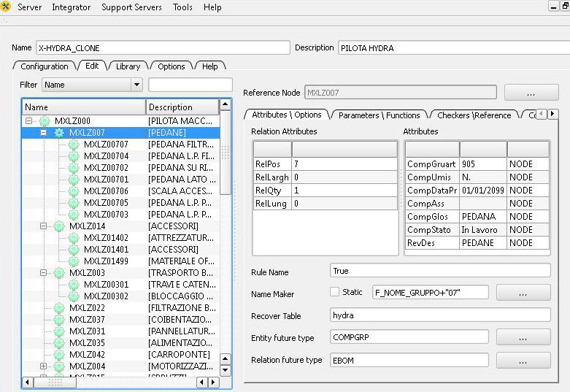Switch to the Parameters \ Functions tab
Image resolution: width=570 pixels, height=392 pixels.
pyautogui.click(x=379, y=115)
